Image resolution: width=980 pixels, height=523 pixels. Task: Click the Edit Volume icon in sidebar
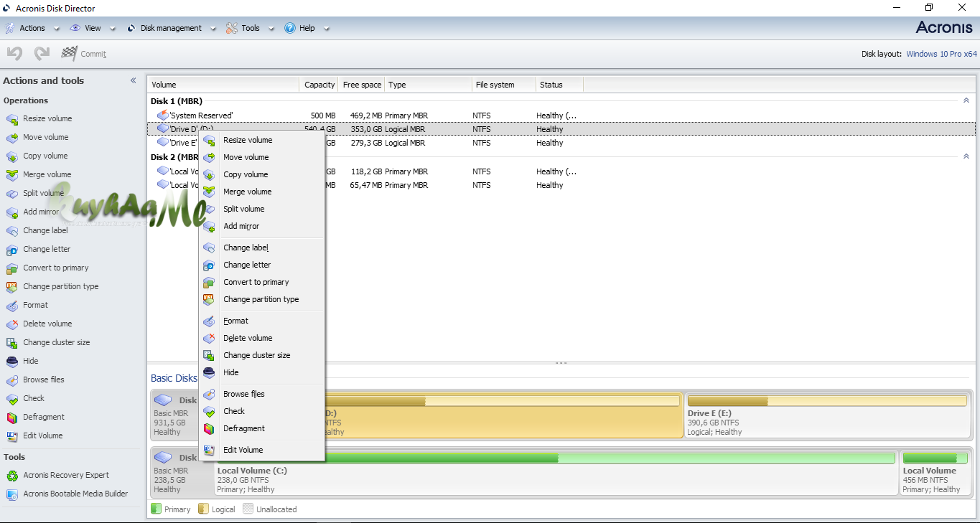[12, 436]
